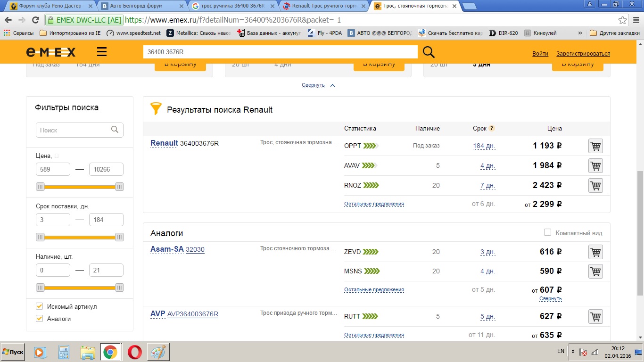The height and width of the screenshot is (362, 644).
Task: Open file explorer from the taskbar
Action: 88,352
